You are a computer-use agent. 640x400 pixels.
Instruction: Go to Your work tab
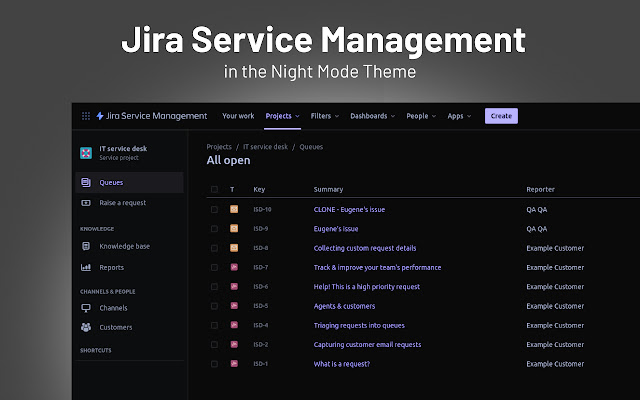pos(238,116)
